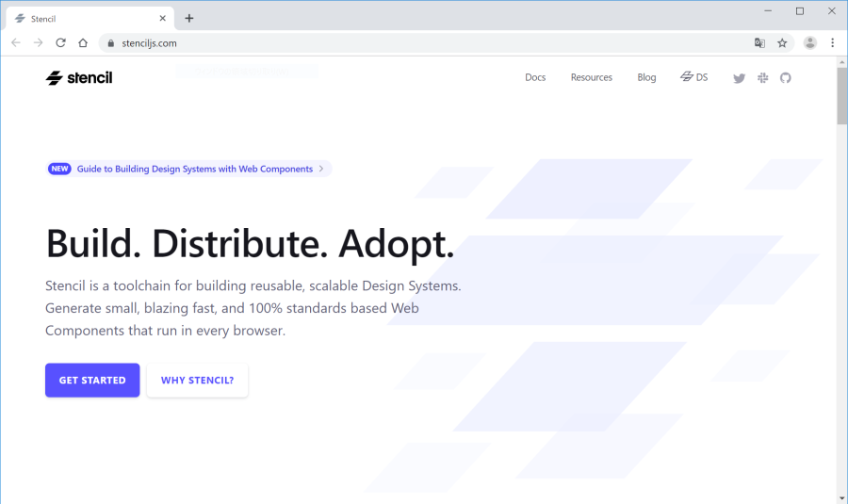This screenshot has height=504, width=848.
Task: Go to the browser home page
Action: (83, 43)
